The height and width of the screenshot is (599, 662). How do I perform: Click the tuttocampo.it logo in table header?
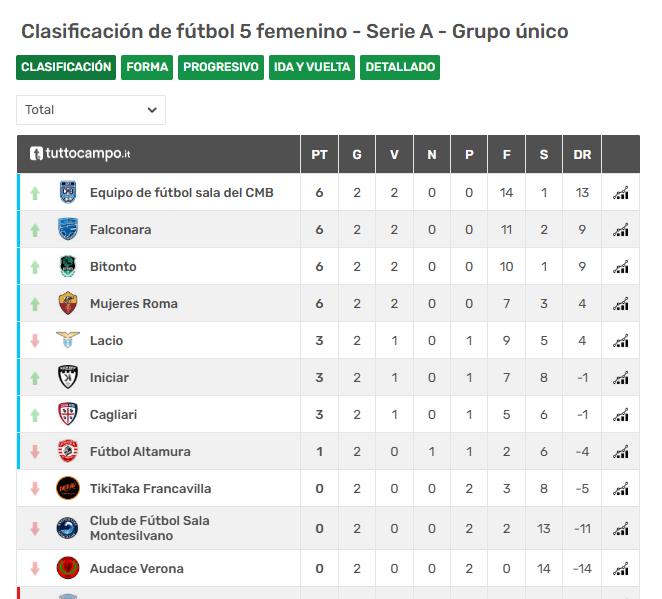[x=80, y=153]
